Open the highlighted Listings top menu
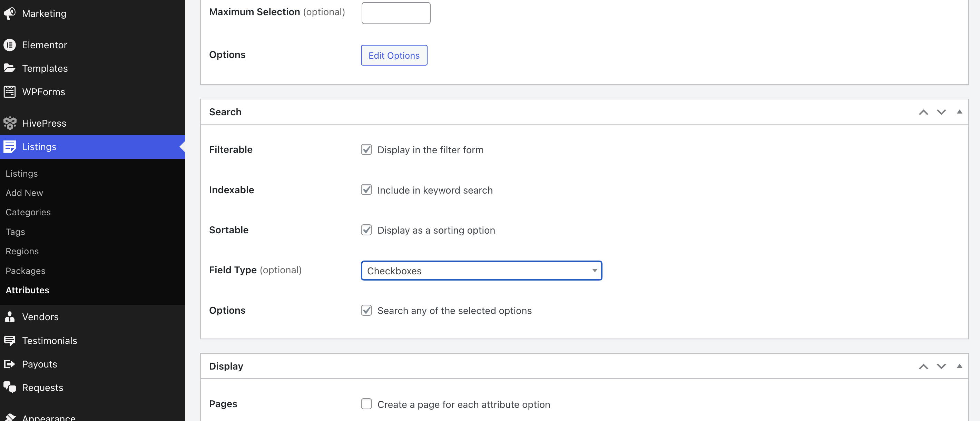The width and height of the screenshot is (980, 421). pyautogui.click(x=92, y=147)
